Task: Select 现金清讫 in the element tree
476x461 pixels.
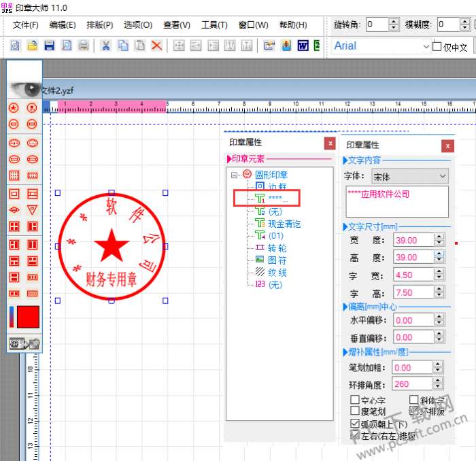Action: [284, 224]
